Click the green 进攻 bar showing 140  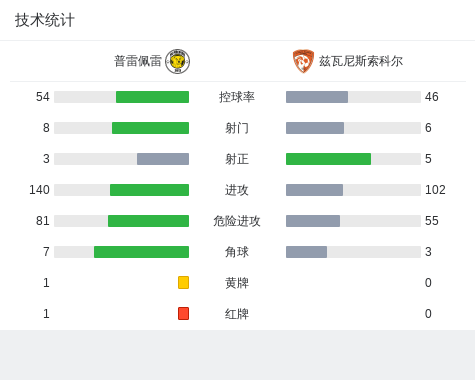click(149, 190)
